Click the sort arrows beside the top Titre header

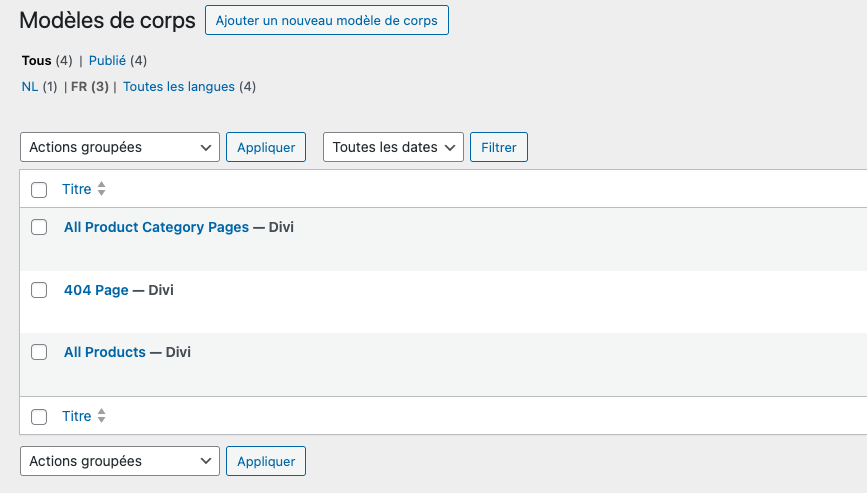101,189
